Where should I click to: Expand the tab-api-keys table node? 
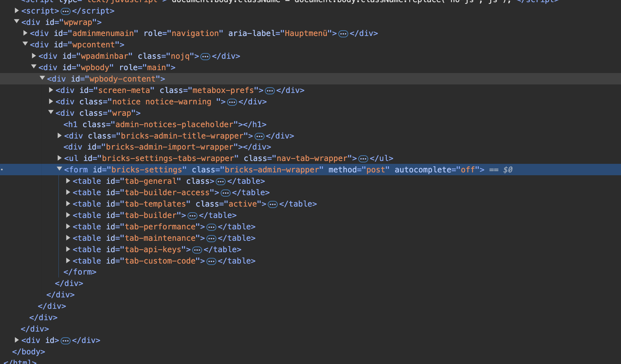[x=68, y=249]
